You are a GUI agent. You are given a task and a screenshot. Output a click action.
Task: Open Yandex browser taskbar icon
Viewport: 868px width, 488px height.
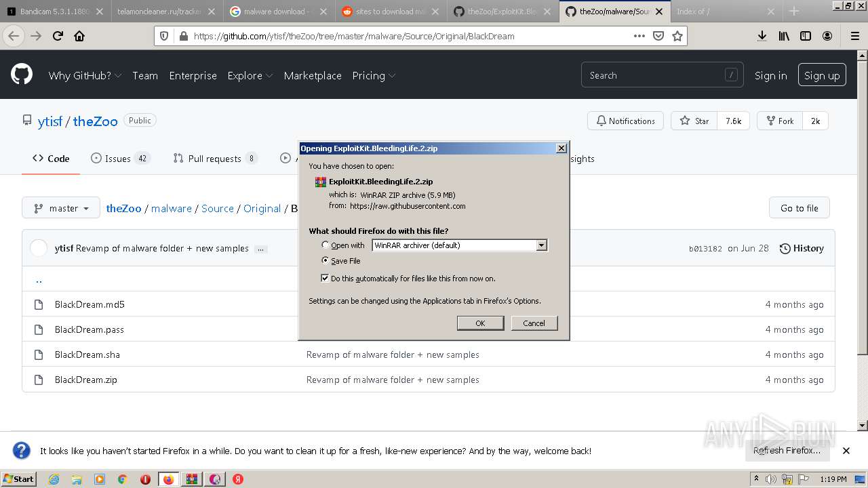pyautogui.click(x=238, y=479)
